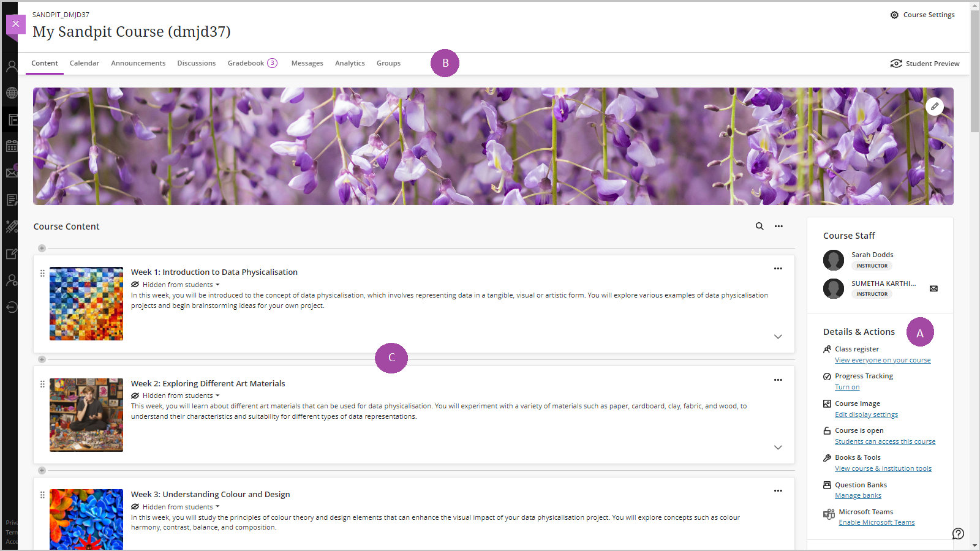Viewport: 980px width, 551px height.
Task: Click the email icon next to SUMETHA KARTHI
Action: [933, 288]
